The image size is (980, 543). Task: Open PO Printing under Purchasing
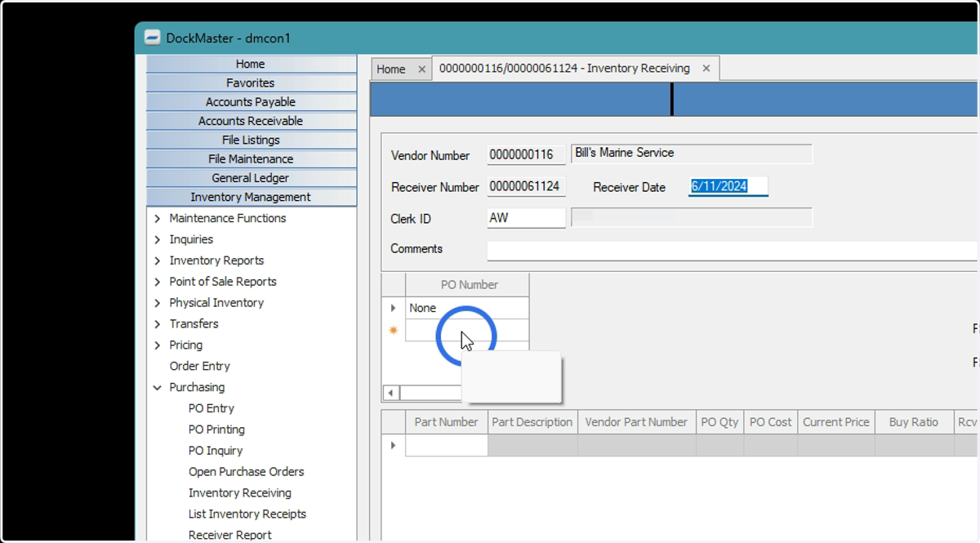tap(216, 430)
